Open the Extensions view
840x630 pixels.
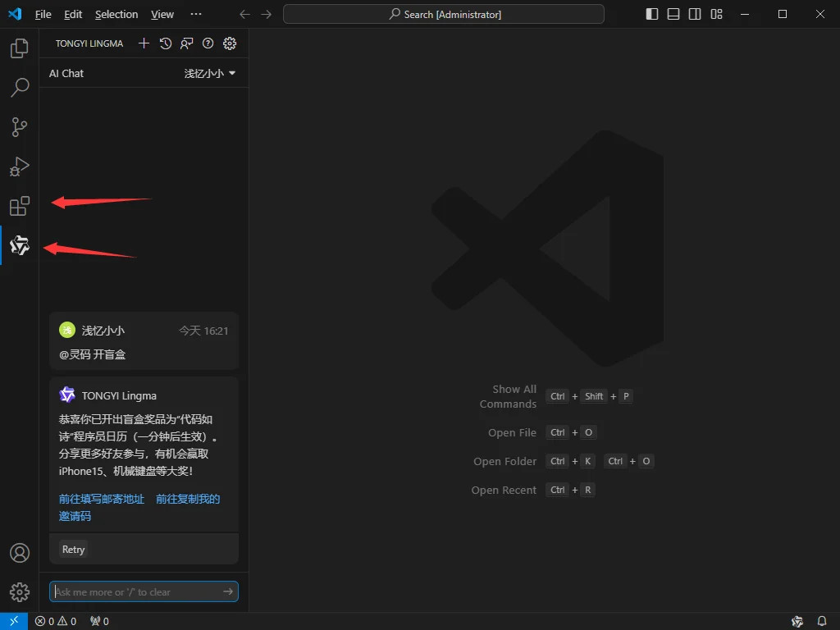pyautogui.click(x=20, y=206)
